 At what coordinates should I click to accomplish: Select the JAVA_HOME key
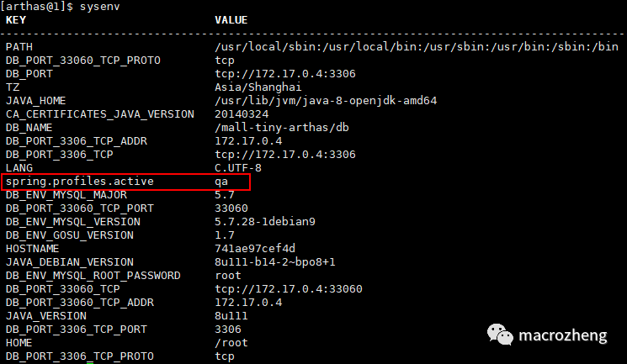36,101
